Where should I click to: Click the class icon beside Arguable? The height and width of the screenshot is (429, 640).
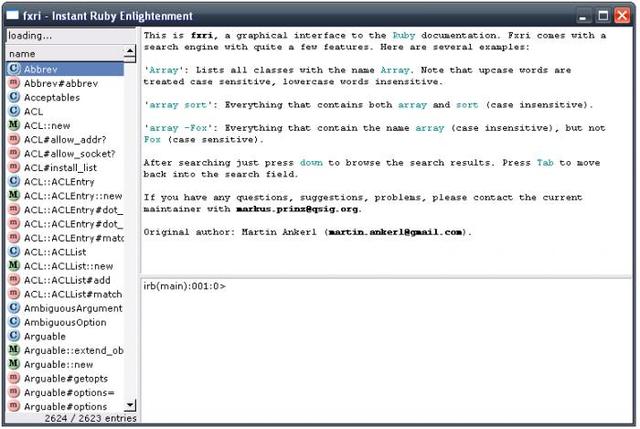[14, 336]
